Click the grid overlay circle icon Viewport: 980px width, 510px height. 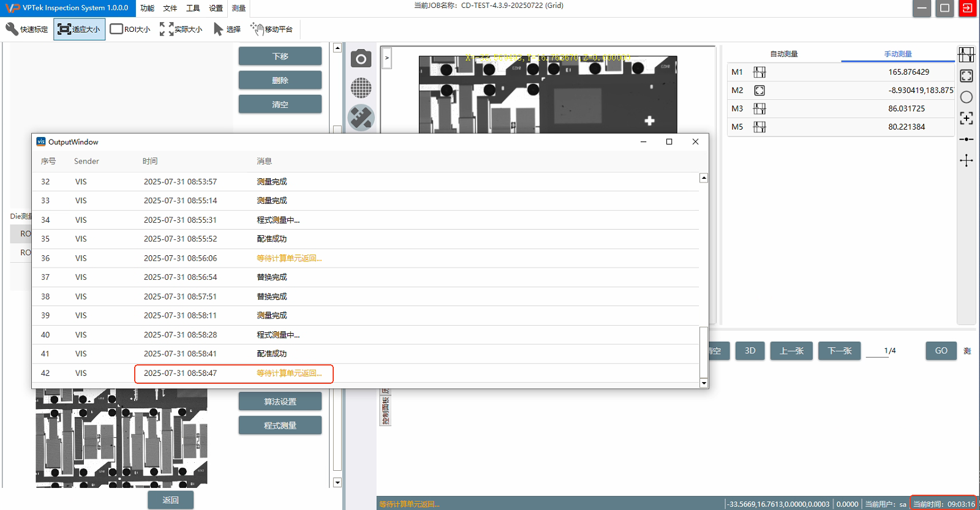361,88
